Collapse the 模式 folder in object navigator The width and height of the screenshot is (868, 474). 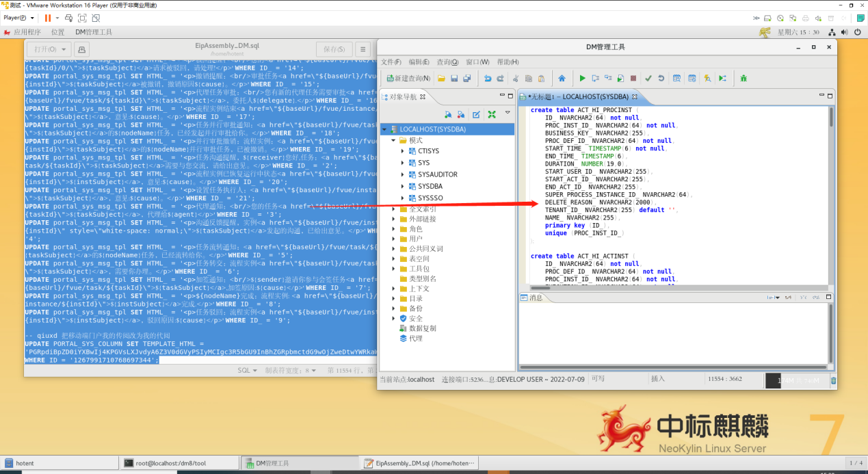(394, 140)
